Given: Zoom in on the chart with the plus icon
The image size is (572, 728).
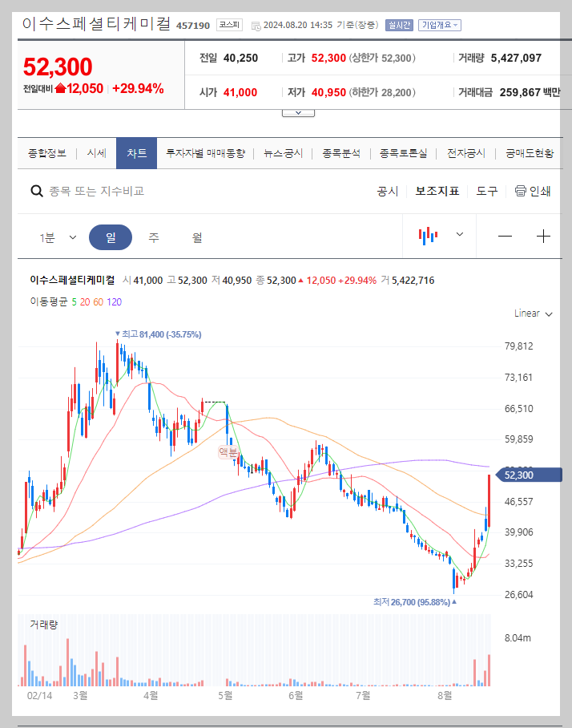Looking at the screenshot, I should [x=544, y=236].
